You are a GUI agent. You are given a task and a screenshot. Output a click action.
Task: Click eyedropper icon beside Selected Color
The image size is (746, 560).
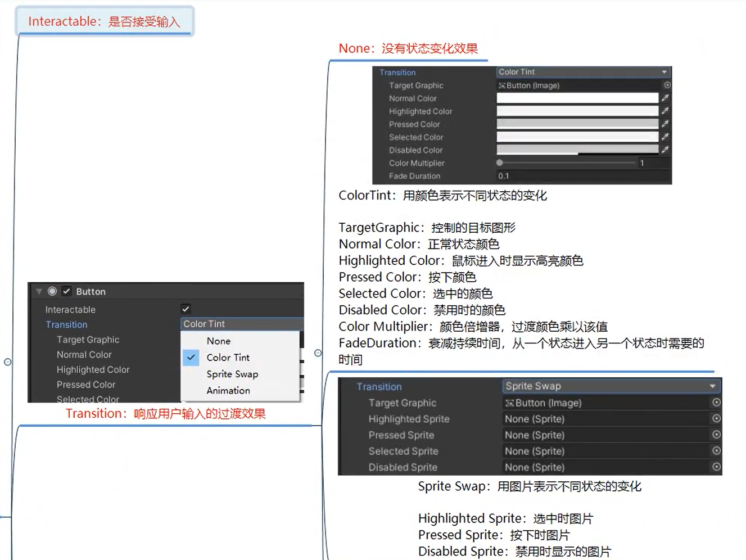pyautogui.click(x=665, y=137)
